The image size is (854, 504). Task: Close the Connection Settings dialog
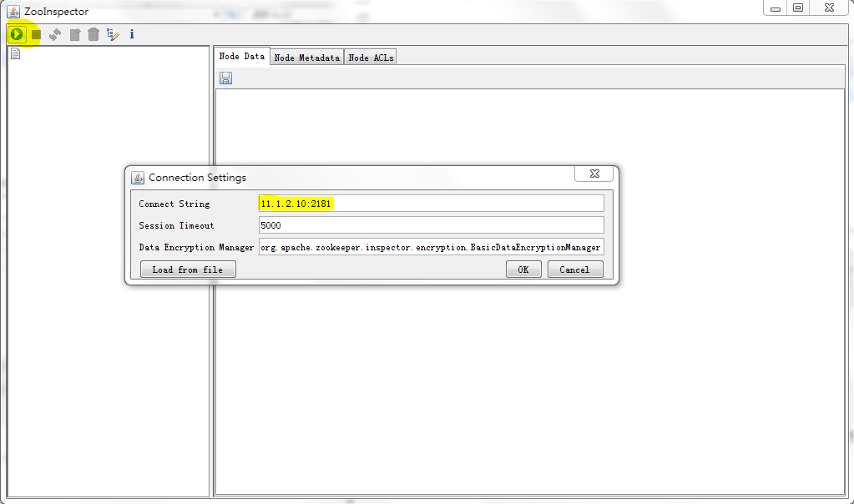pyautogui.click(x=594, y=174)
